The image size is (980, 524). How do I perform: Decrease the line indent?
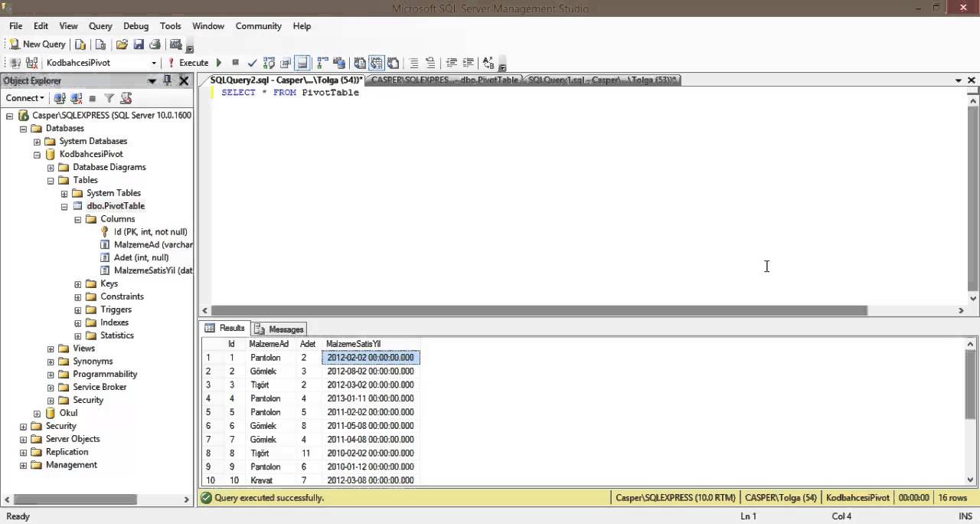click(x=451, y=63)
